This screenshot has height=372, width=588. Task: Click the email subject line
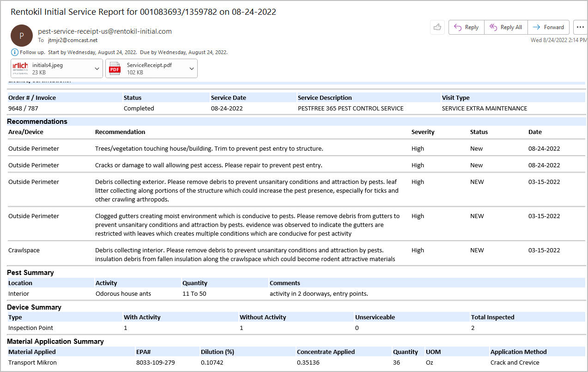pyautogui.click(x=143, y=12)
